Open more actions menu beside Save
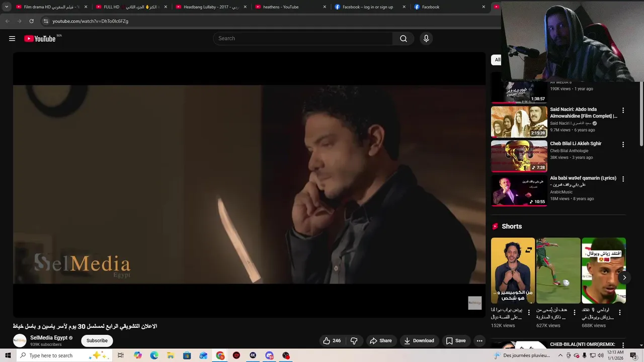This screenshot has height=362, width=644. [479, 340]
